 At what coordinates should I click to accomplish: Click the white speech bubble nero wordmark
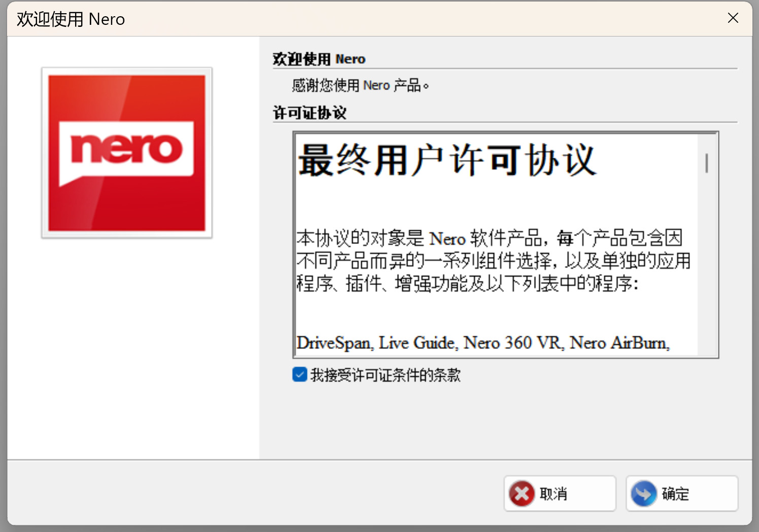point(126,150)
